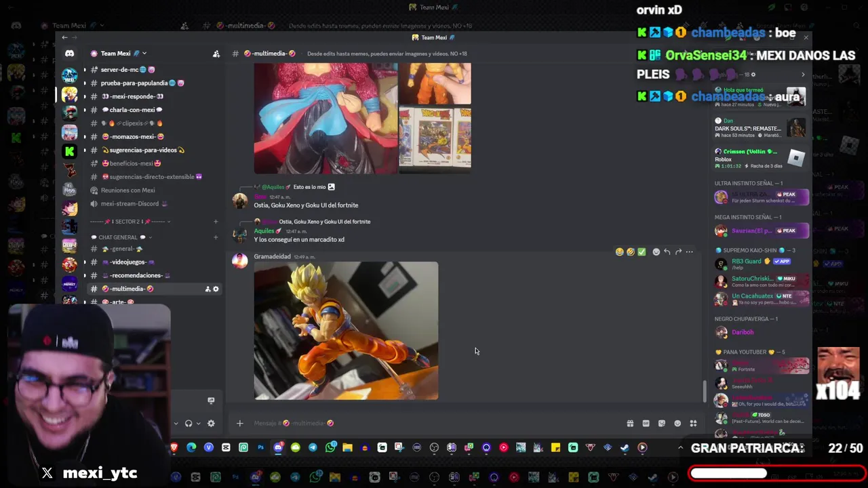Jump to replied message Esto es lo mio
This screenshot has height=488, width=868.
pyautogui.click(x=309, y=187)
